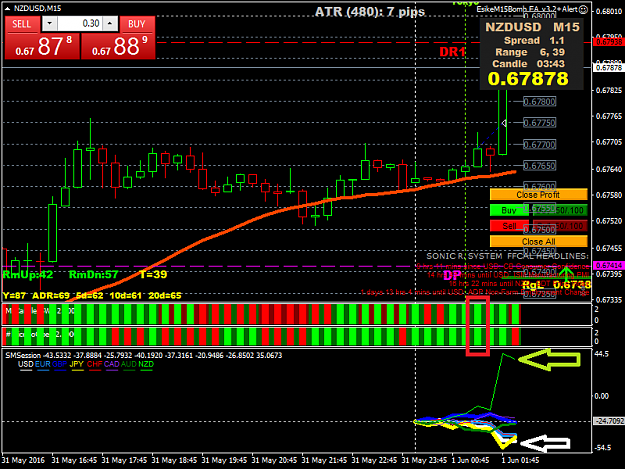The width and height of the screenshot is (625, 469).
Task: Click sell price tile 0.67 87 8
Action: [x=42, y=46]
